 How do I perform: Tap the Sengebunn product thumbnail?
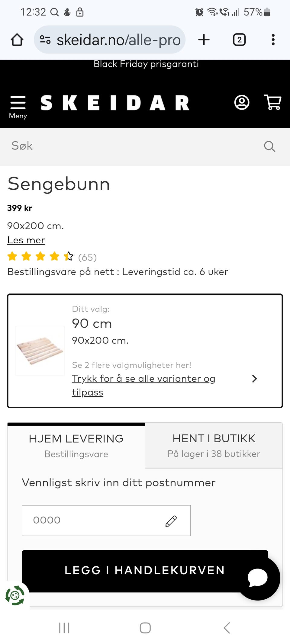tap(40, 351)
